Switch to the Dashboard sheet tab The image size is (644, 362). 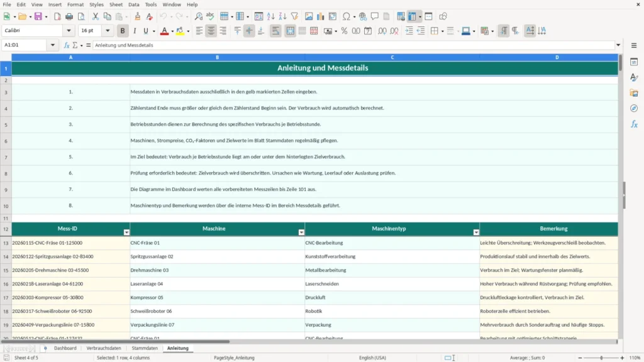tap(65, 348)
